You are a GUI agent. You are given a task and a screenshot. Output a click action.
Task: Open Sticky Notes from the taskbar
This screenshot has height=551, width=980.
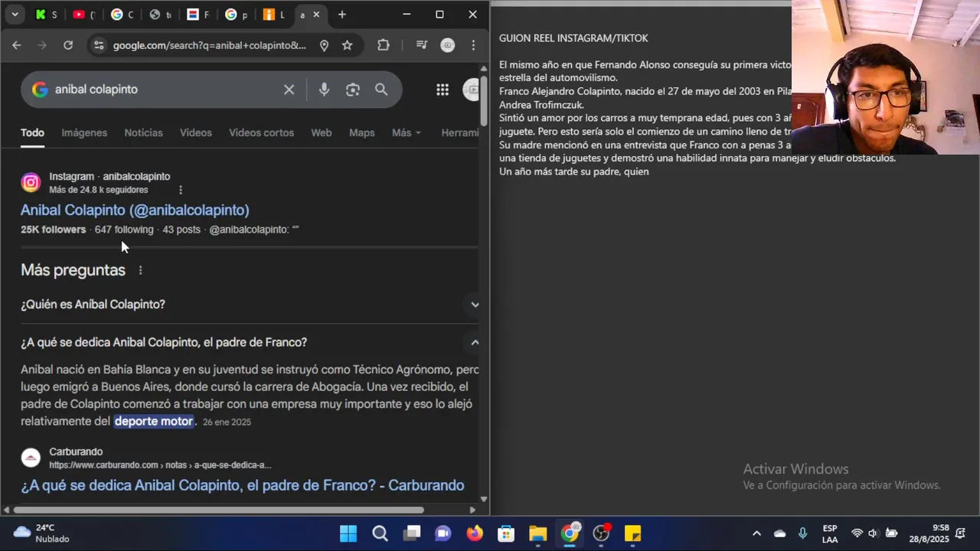tap(633, 533)
